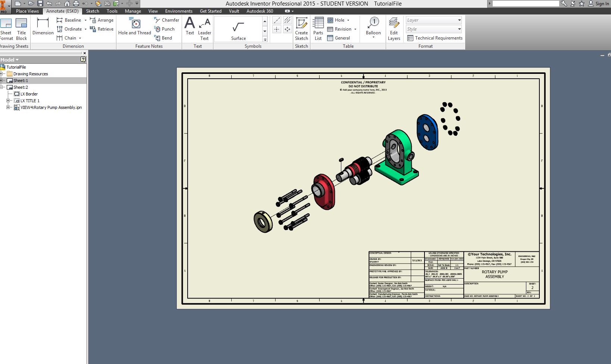Image resolution: width=611 pixels, height=364 pixels.
Task: Open the Sheet Format tool
Action: (6, 29)
